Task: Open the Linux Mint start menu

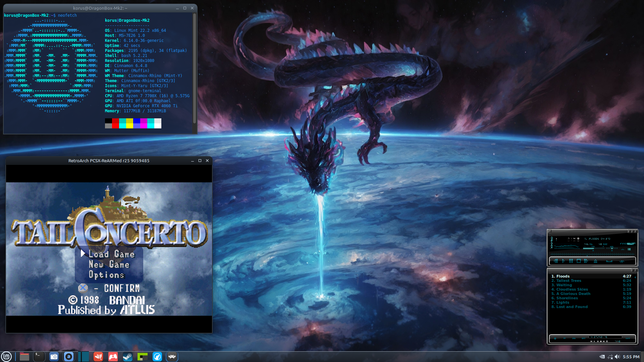Action: [x=6, y=357]
